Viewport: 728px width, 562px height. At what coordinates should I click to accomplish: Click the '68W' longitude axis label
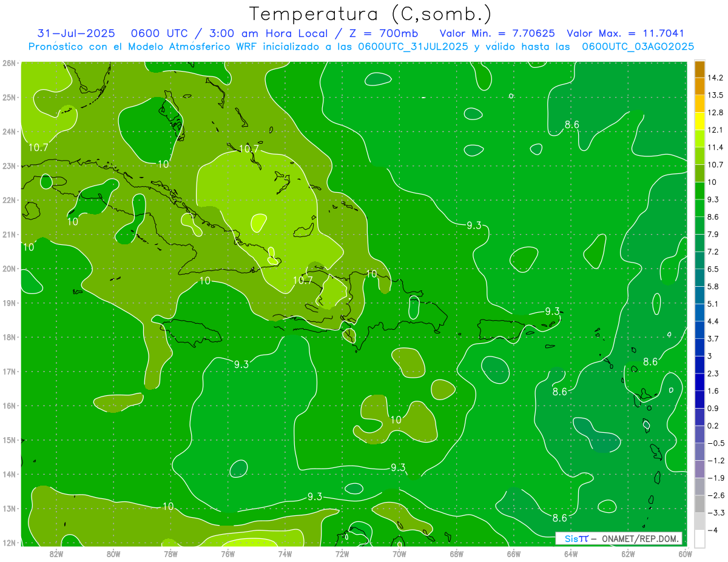[x=457, y=554]
